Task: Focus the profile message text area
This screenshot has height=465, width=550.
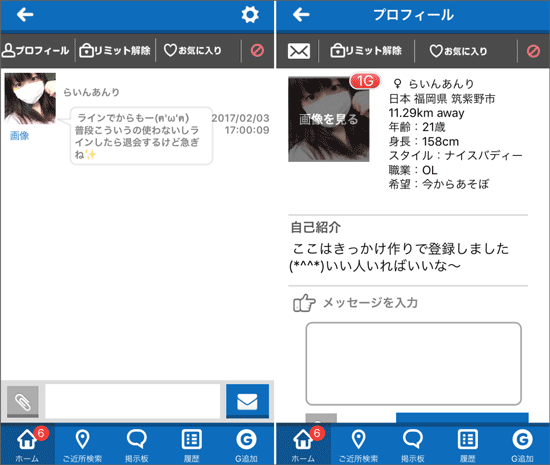Action: pyautogui.click(x=414, y=364)
